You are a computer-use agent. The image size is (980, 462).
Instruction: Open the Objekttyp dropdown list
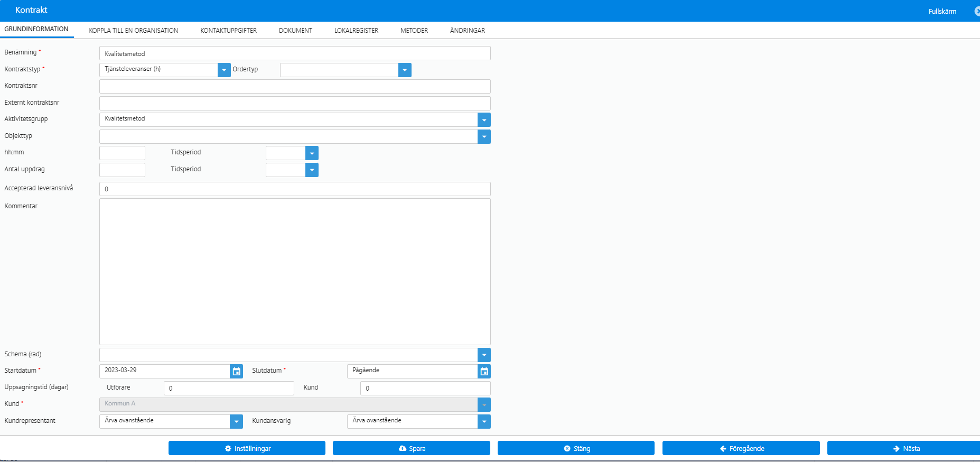coord(484,137)
